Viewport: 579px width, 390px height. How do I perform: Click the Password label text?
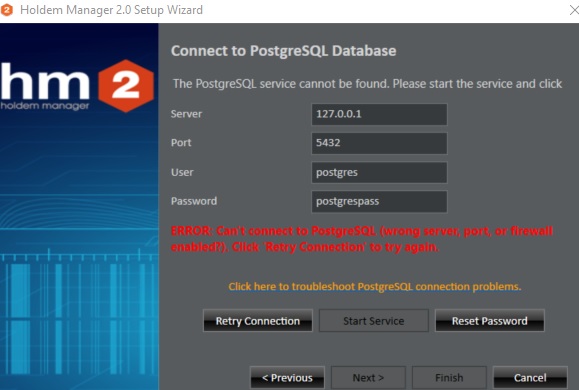194,201
